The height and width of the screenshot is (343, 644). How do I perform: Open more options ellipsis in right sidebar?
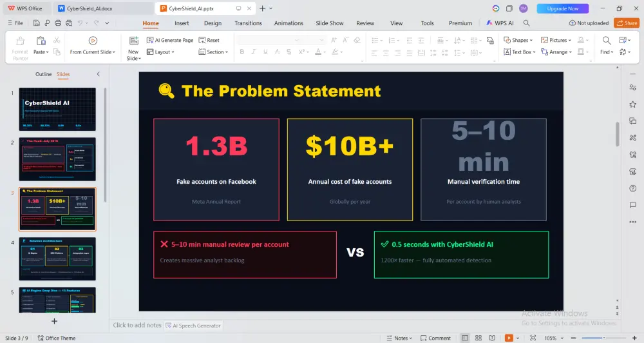[633, 222]
